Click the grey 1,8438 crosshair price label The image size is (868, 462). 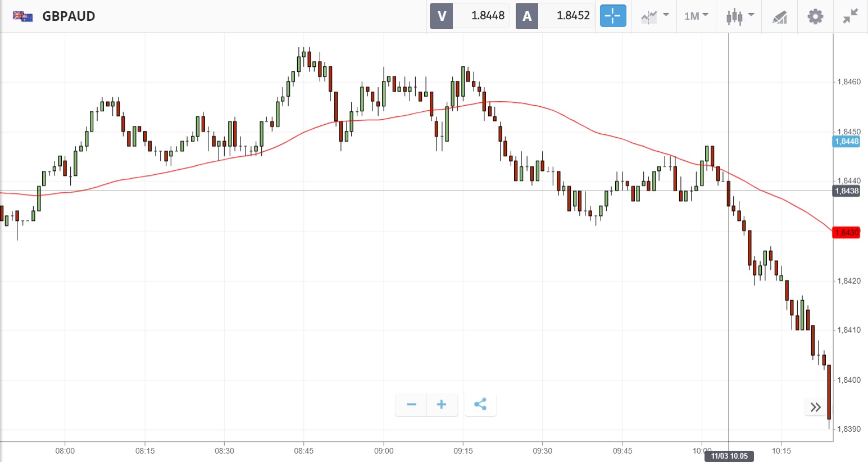coord(846,191)
